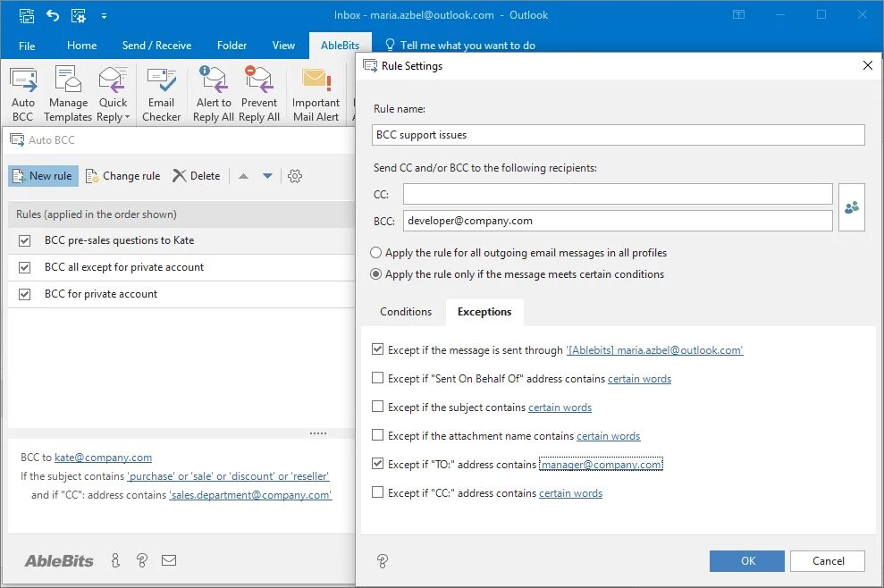Select the AbleBits ribbon tab

tap(340, 46)
